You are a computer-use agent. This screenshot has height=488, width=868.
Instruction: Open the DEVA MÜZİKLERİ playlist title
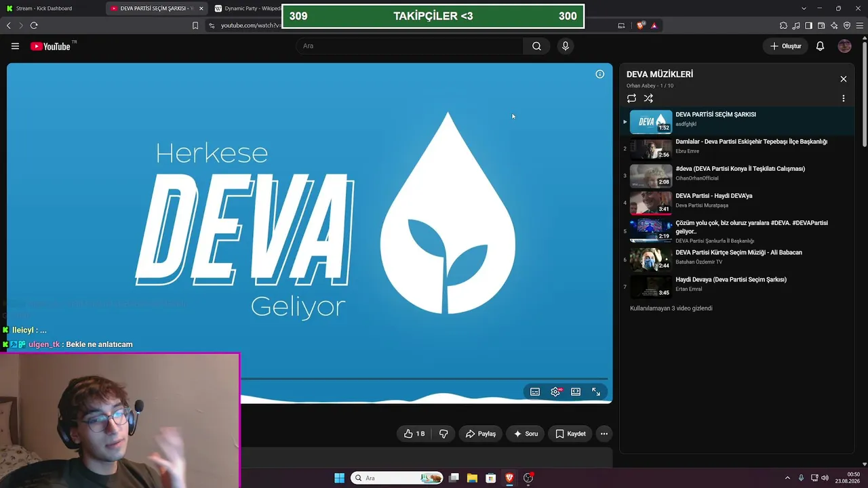660,74
